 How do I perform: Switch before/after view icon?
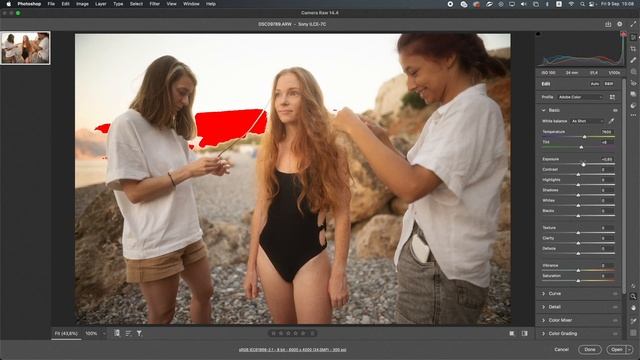(512, 333)
